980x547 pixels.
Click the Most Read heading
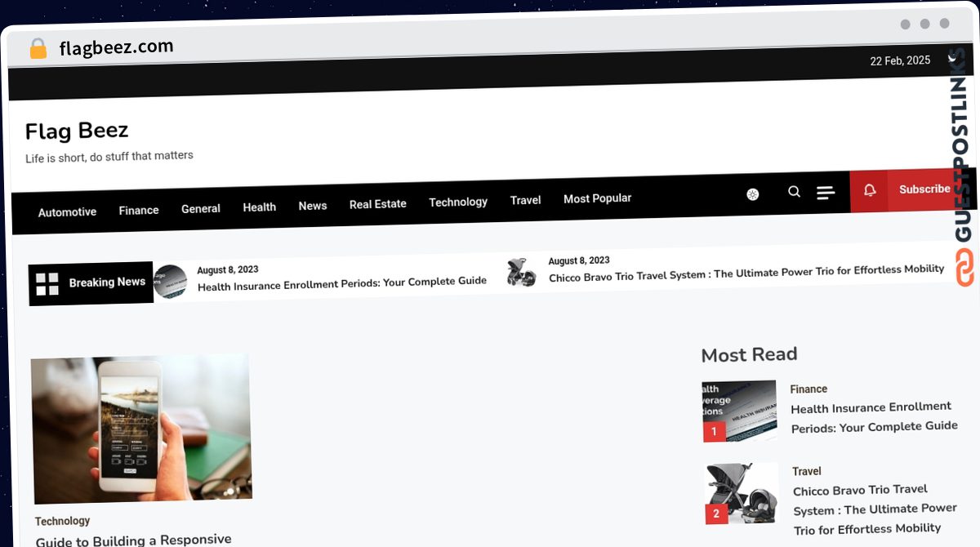tap(749, 354)
